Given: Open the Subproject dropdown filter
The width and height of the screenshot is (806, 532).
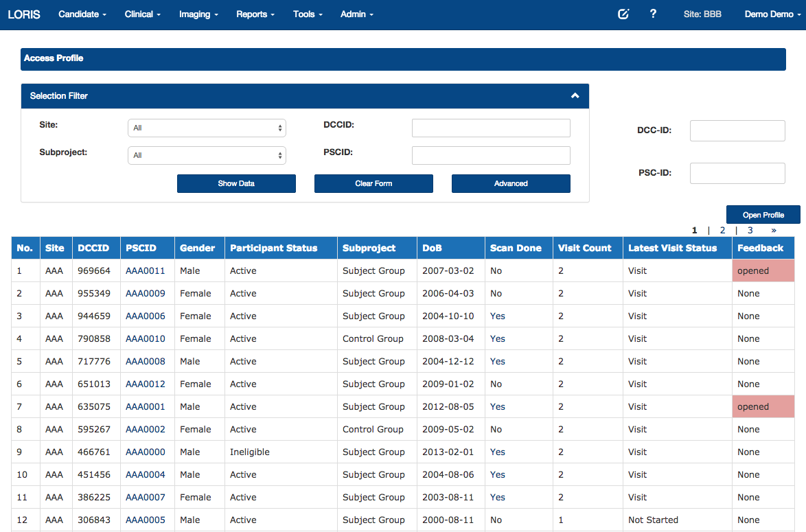Looking at the screenshot, I should pyautogui.click(x=207, y=155).
